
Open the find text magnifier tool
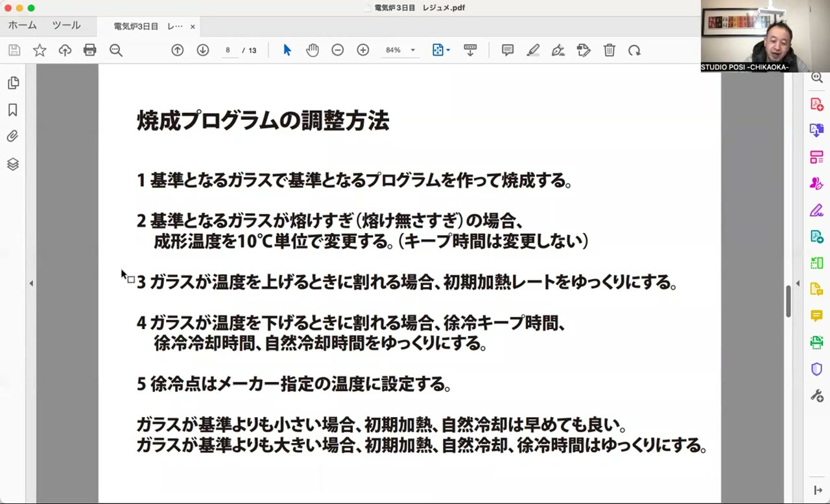pos(116,50)
